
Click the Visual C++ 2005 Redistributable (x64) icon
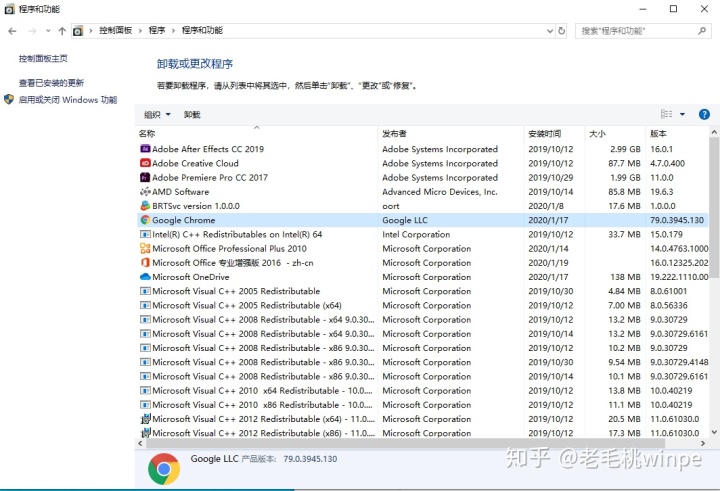pyautogui.click(x=145, y=305)
